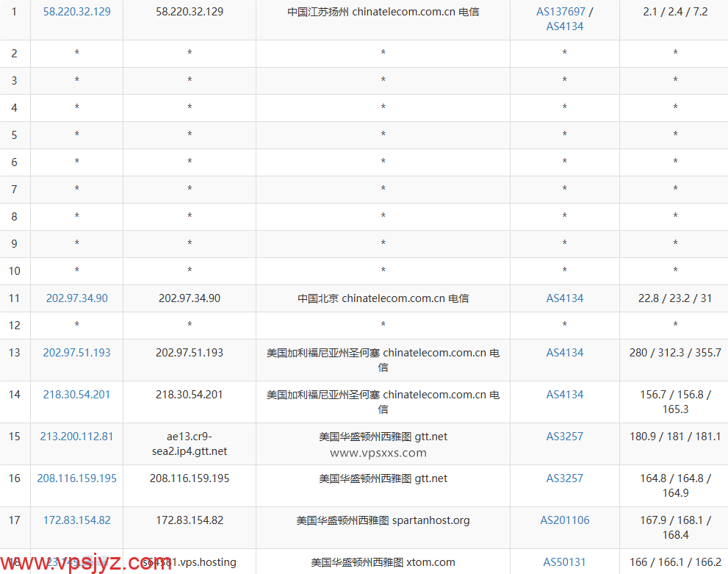Select latency value 166 / 166.1 / 166.2
Screen dimensions: 728x574
point(675,562)
